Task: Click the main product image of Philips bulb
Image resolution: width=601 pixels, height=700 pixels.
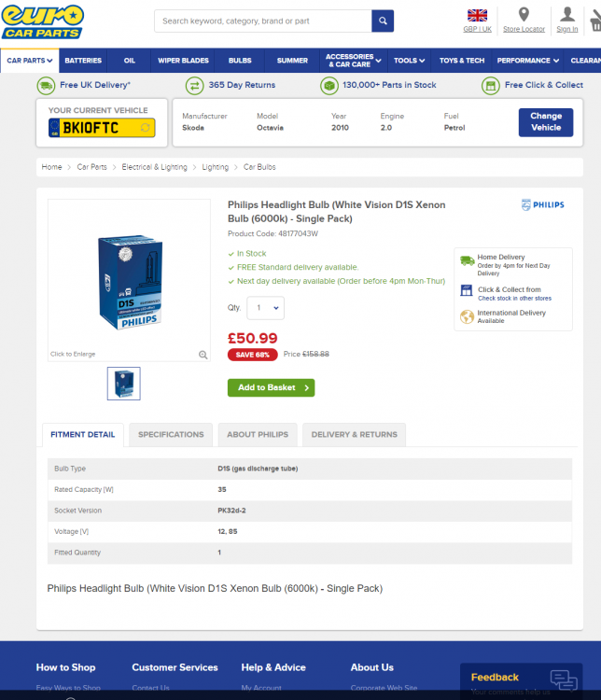Action: (130, 283)
